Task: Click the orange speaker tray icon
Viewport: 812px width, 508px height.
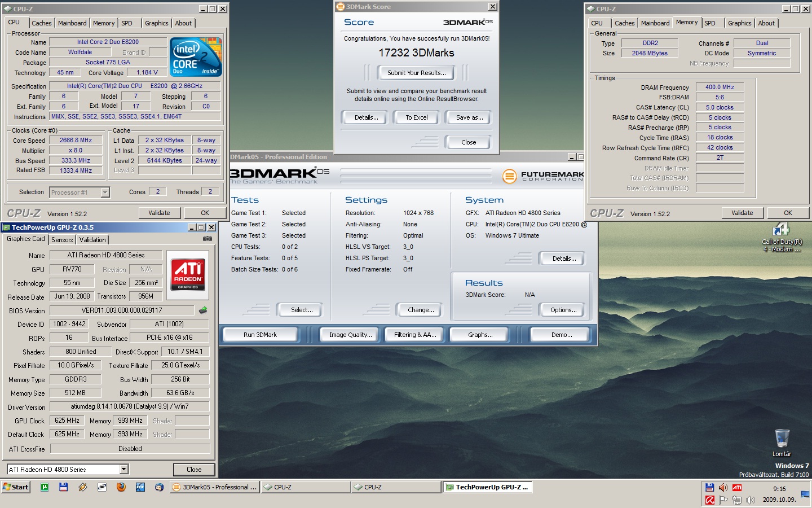Action: 723,488
